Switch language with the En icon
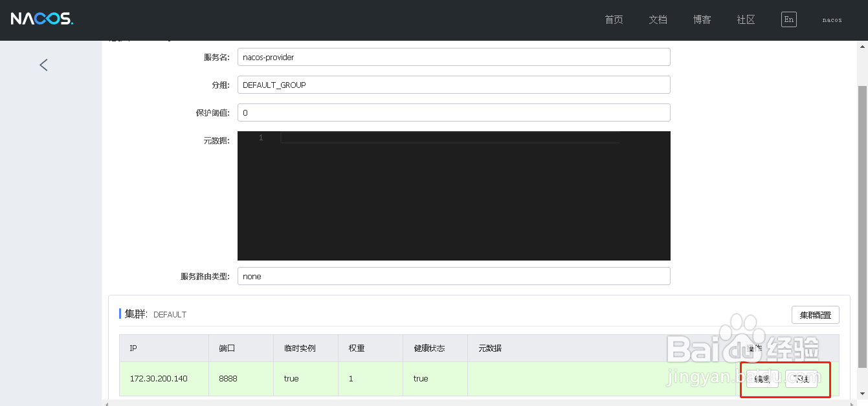 pyautogui.click(x=788, y=19)
